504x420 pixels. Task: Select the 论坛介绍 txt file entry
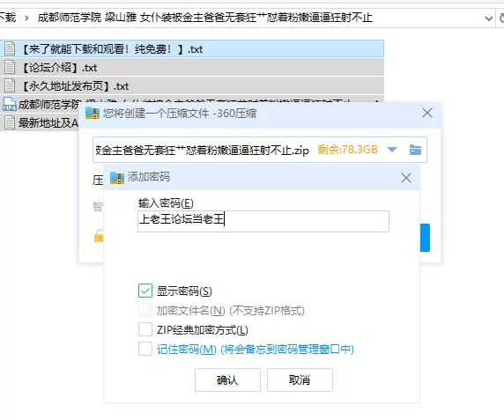click(x=192, y=68)
